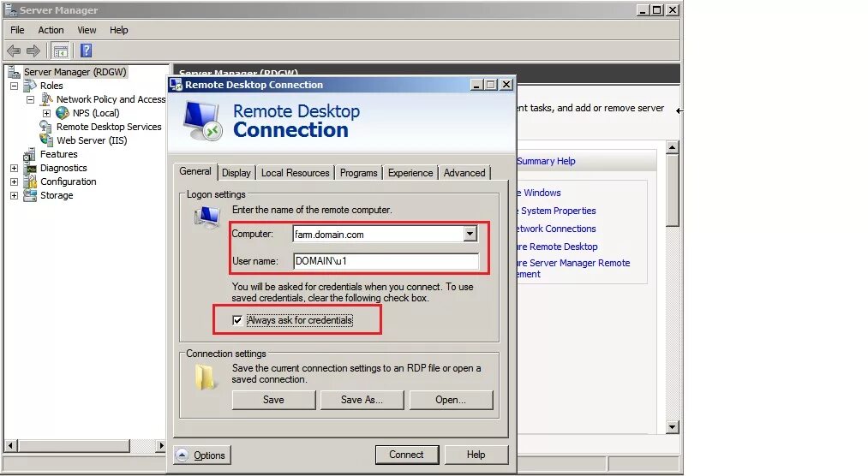This screenshot has width=868, height=476.
Task: Switch to the Display tab
Action: pyautogui.click(x=236, y=173)
